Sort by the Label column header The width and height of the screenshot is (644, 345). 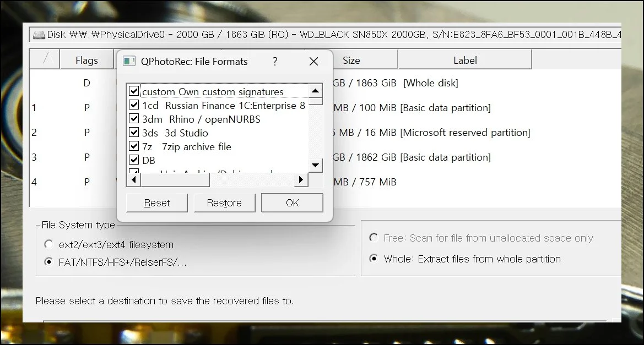(x=464, y=61)
